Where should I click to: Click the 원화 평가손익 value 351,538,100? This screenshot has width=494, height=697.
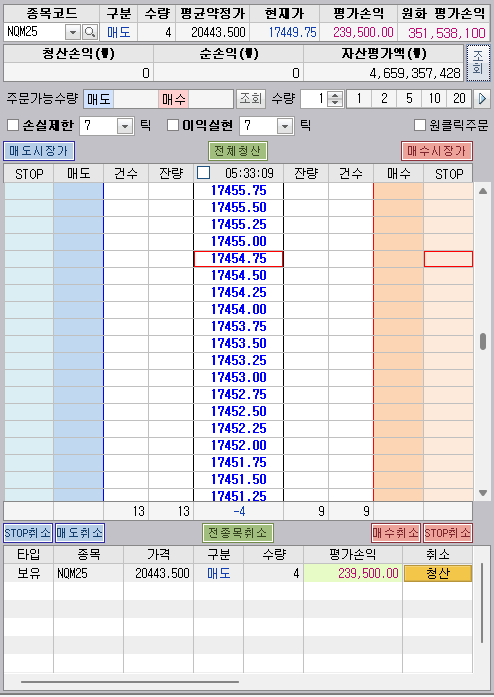point(447,32)
